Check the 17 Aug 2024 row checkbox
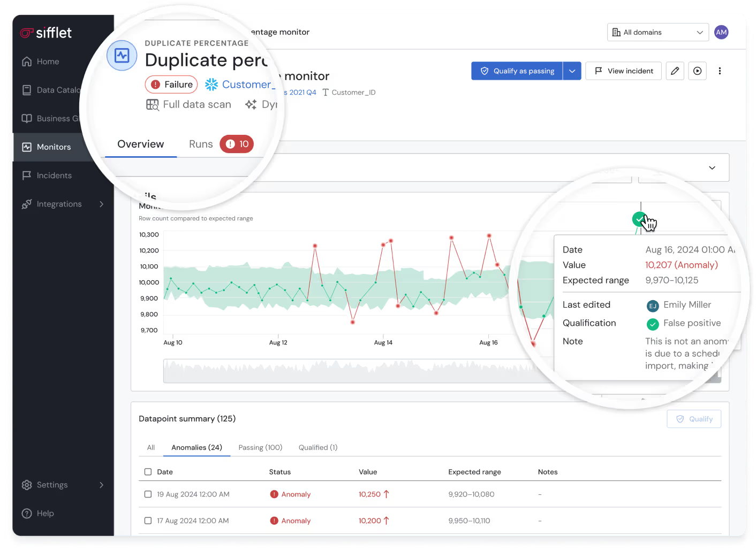The image size is (756, 551). [148, 521]
